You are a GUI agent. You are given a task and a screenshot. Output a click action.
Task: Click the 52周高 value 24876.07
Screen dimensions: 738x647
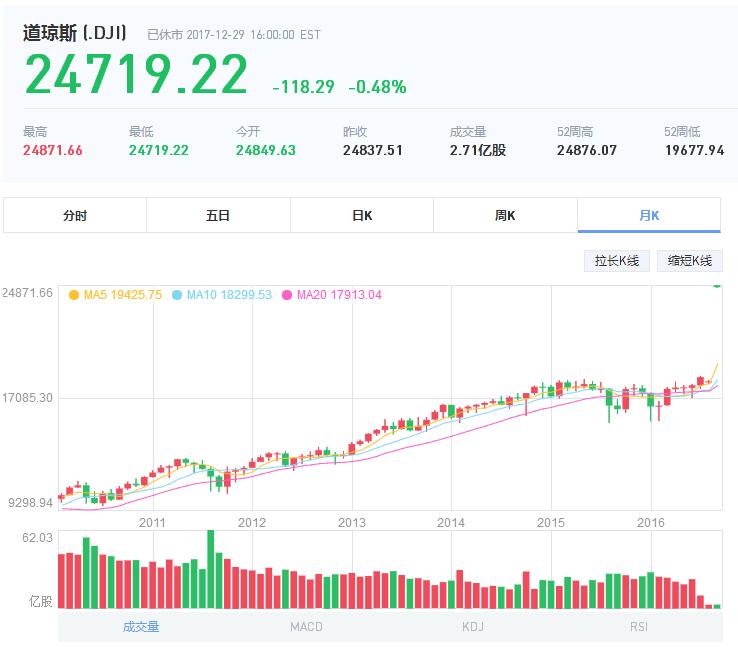coord(587,151)
